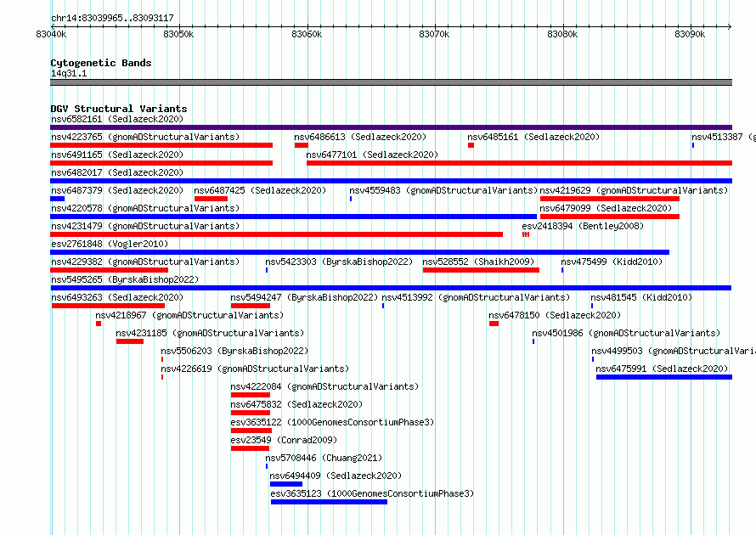
Task: Click the nsv4229382 gnomAD variant label
Action: coord(145,262)
